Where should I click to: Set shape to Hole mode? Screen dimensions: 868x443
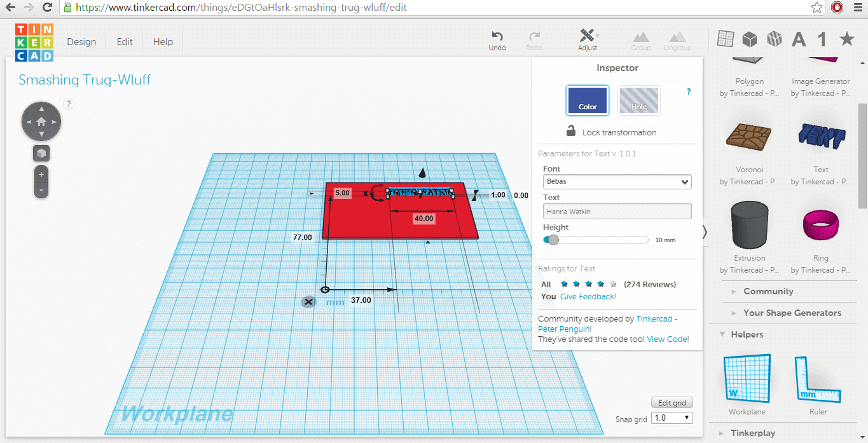click(x=638, y=100)
